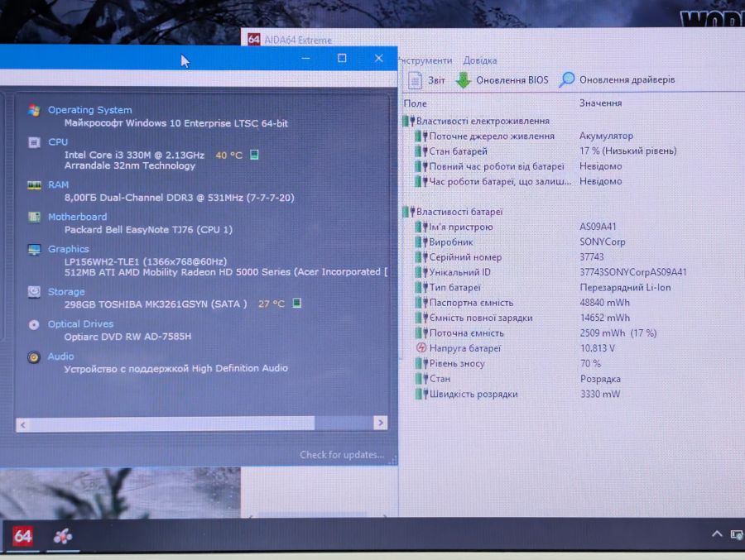
Task: Click Check for updates link
Action: (342, 455)
